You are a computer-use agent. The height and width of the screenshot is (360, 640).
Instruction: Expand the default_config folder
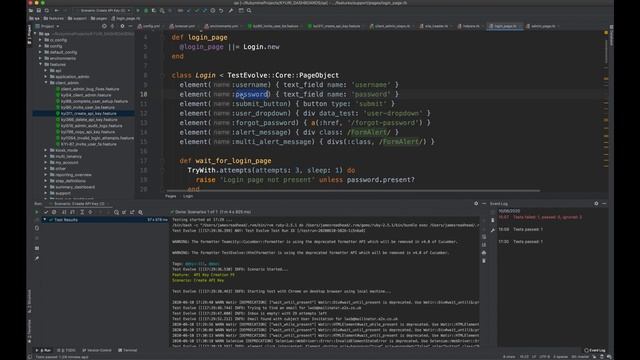(x=40, y=52)
